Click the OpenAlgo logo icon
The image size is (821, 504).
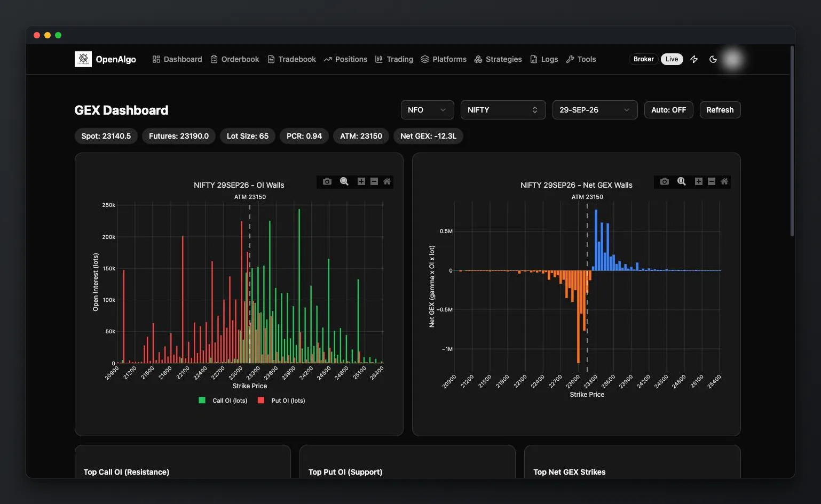tap(83, 59)
